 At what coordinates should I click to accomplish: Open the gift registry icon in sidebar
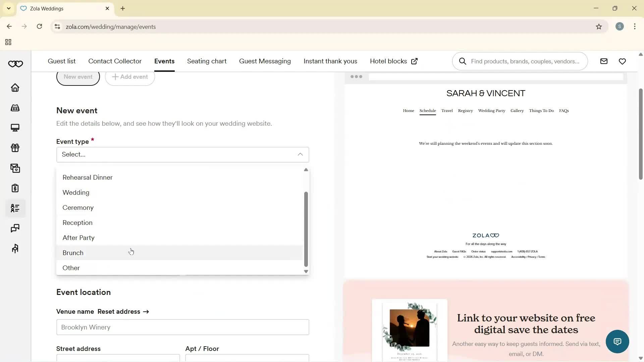[x=15, y=148]
